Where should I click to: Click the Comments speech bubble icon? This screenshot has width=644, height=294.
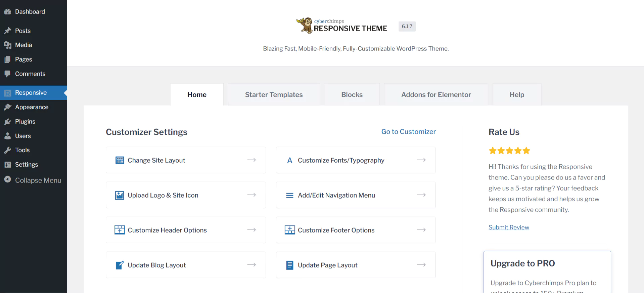8,74
